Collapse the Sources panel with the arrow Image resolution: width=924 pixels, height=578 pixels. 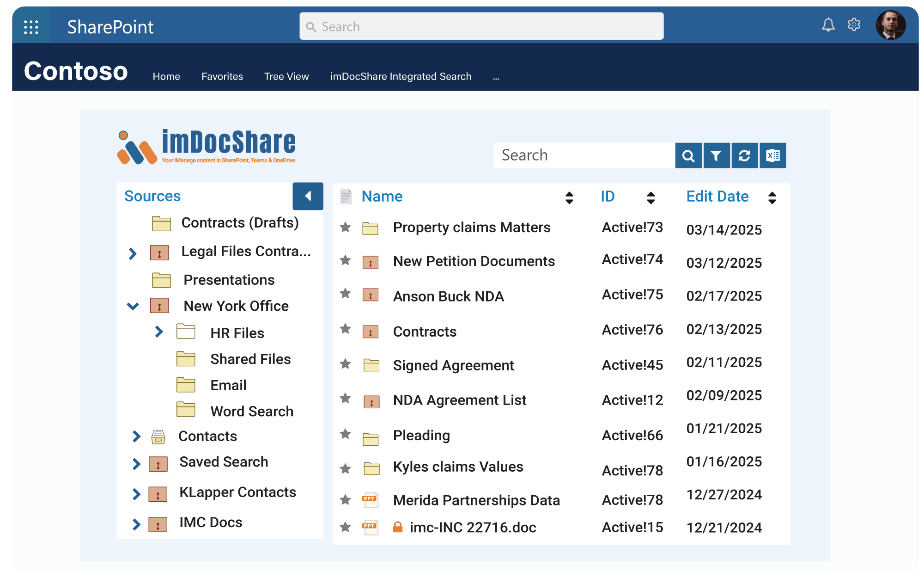pyautogui.click(x=308, y=196)
